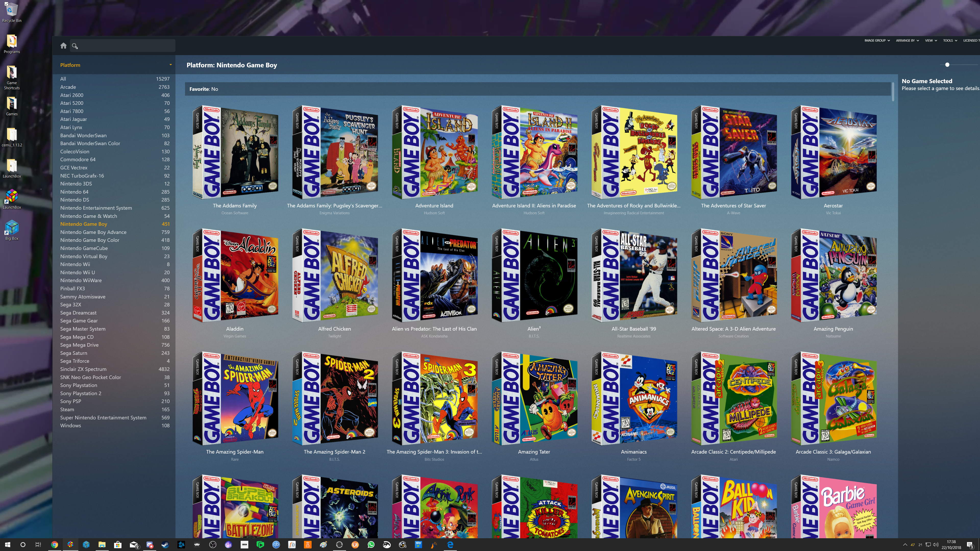
Task: Open Microsoft Store from taskbar
Action: click(x=118, y=545)
